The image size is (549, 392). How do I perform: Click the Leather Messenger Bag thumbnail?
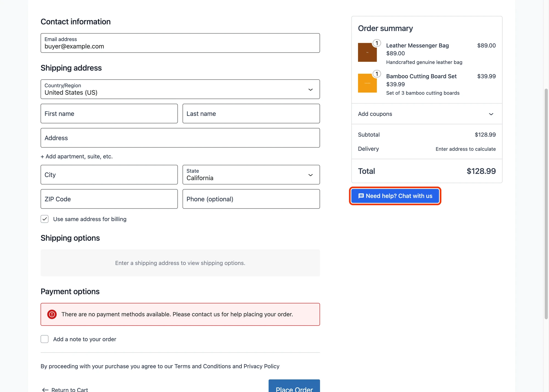click(x=367, y=52)
